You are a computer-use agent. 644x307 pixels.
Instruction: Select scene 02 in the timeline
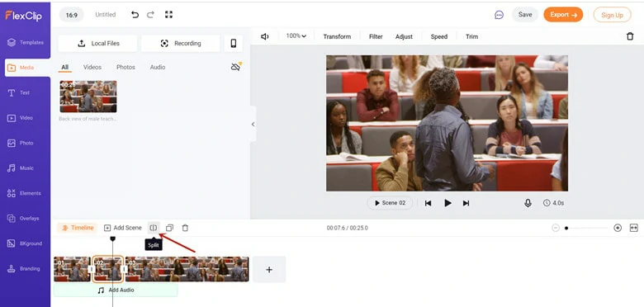pyautogui.click(x=107, y=269)
